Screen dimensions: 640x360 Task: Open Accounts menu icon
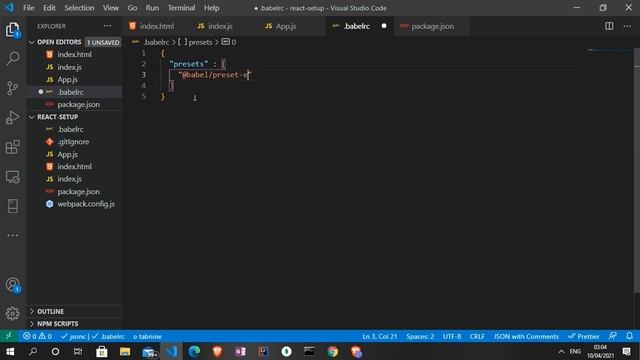pyautogui.click(x=13, y=284)
